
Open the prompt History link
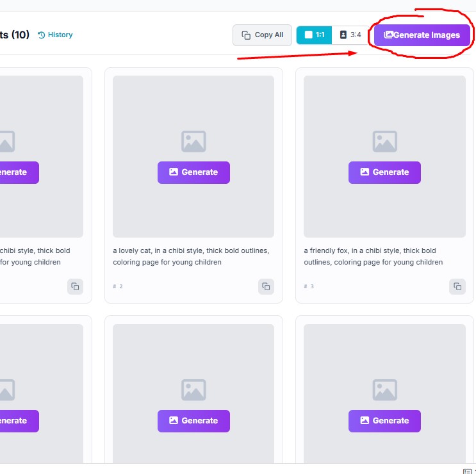click(55, 35)
